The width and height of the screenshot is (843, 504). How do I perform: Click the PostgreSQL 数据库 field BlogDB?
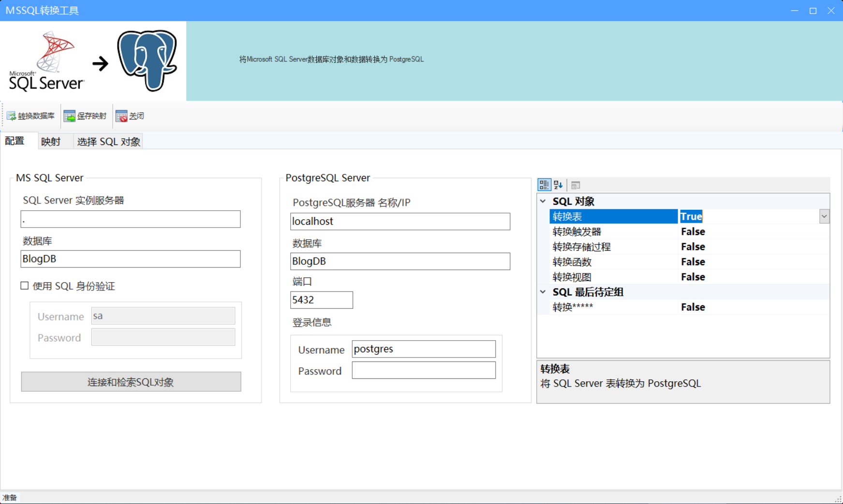tap(400, 261)
